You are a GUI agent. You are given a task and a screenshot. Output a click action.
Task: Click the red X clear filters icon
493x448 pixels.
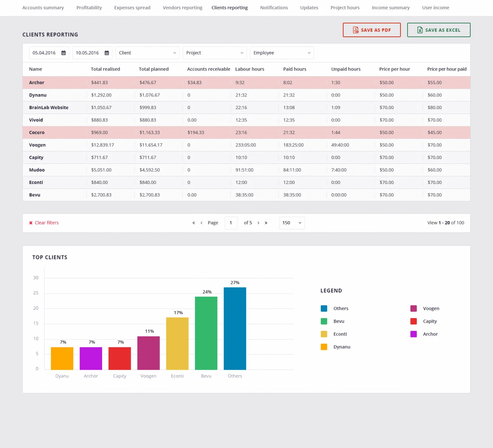[x=31, y=223]
